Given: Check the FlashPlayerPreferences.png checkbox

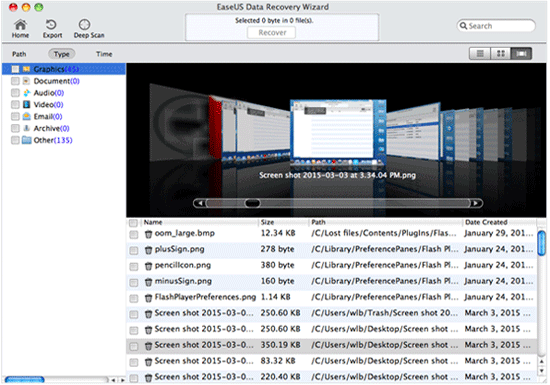Looking at the screenshot, I should [134, 298].
